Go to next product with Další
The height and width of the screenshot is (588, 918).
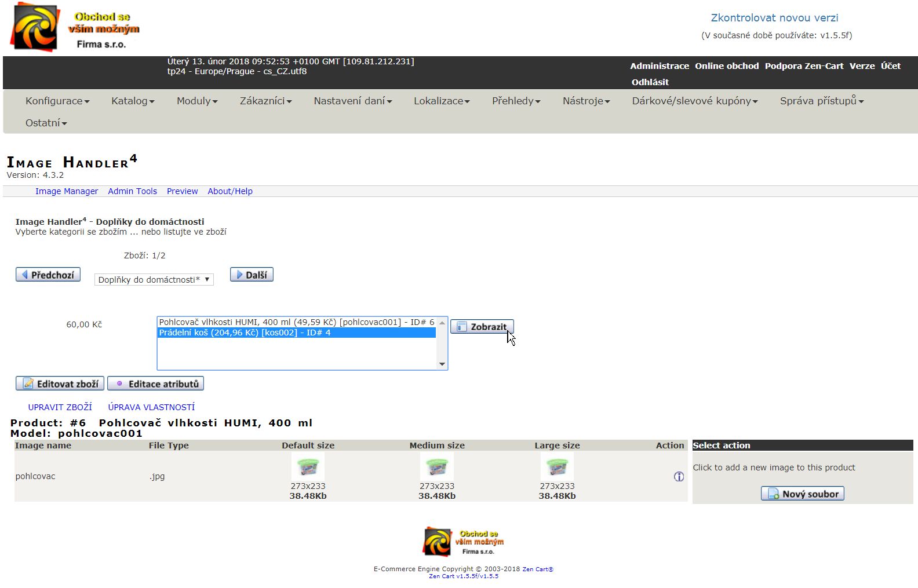pos(252,275)
